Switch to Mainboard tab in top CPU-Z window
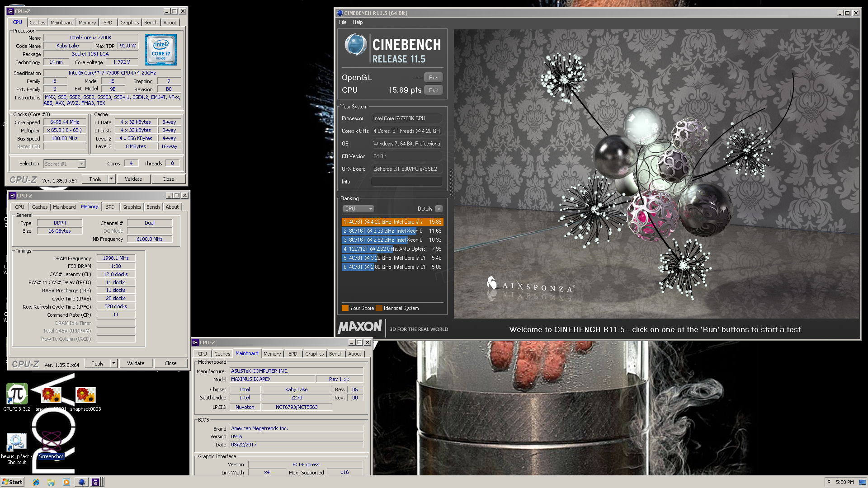The image size is (868, 488). tap(62, 23)
